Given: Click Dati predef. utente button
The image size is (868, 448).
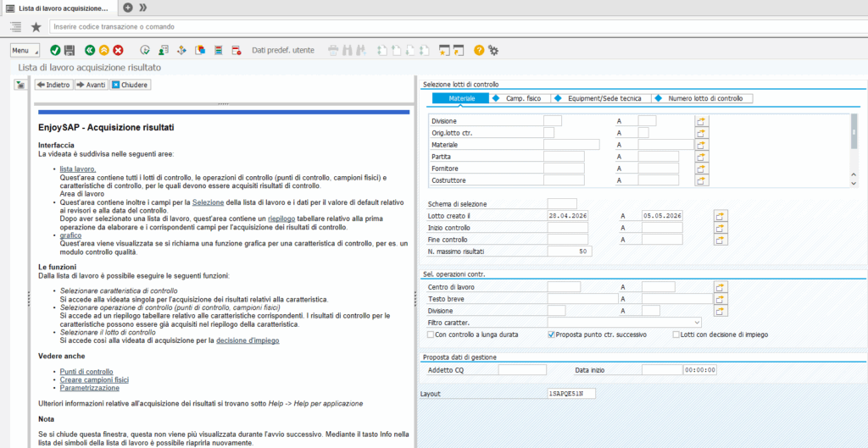Looking at the screenshot, I should click(283, 50).
